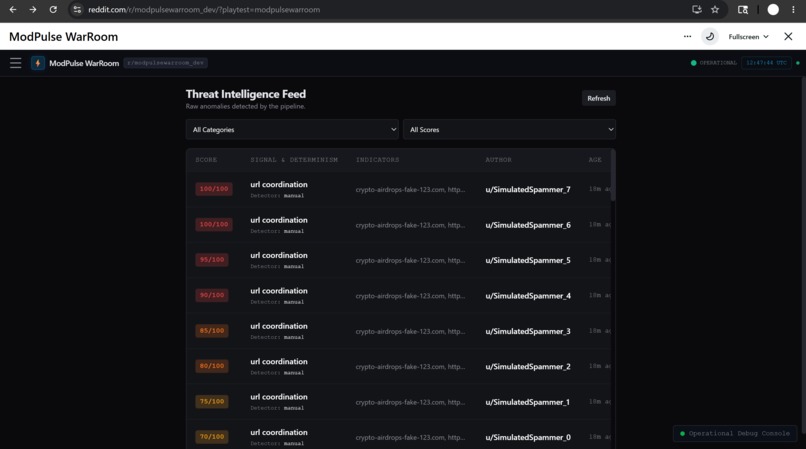Click the 85/100 score badge
Image resolution: width=806 pixels, height=449 pixels.
coord(212,331)
